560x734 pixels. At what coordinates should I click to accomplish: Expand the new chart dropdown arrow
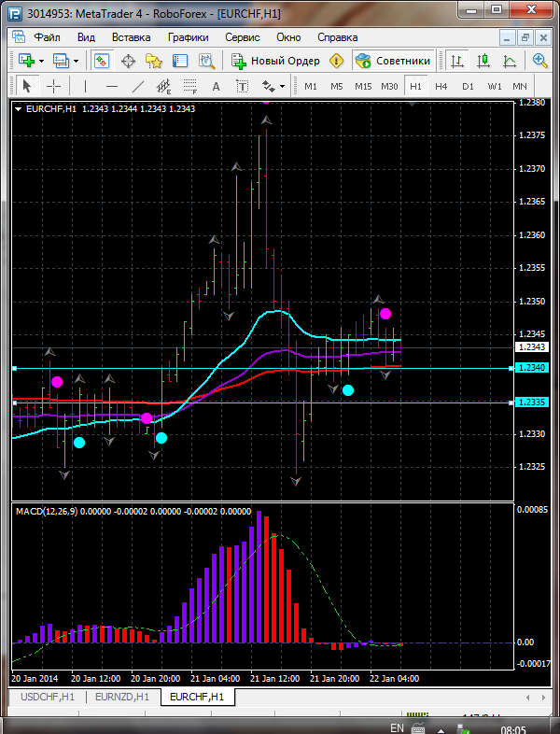click(x=41, y=61)
